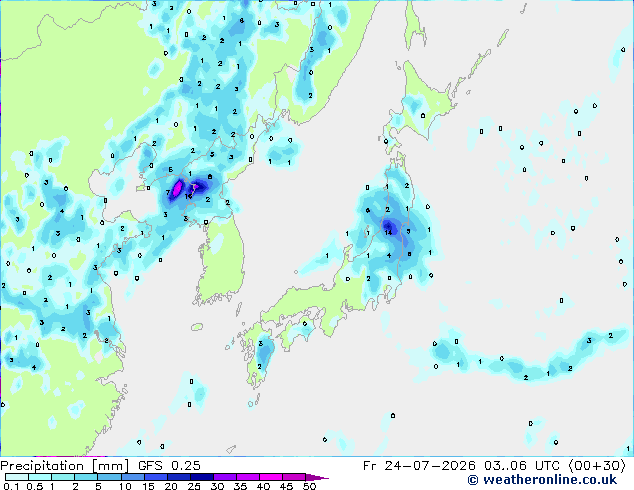Select the magenta swatch between 40 and 45
This screenshot has width=634, height=490.
pos(271,477)
